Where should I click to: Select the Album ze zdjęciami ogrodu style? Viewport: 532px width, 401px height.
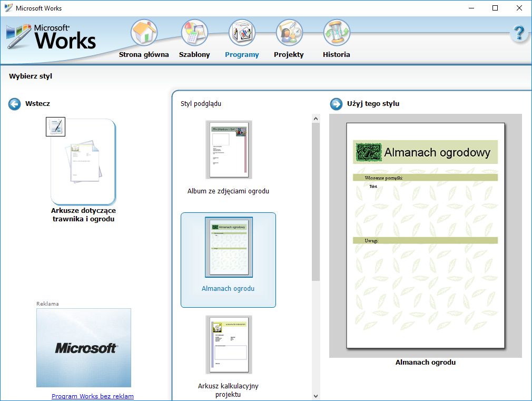click(228, 150)
